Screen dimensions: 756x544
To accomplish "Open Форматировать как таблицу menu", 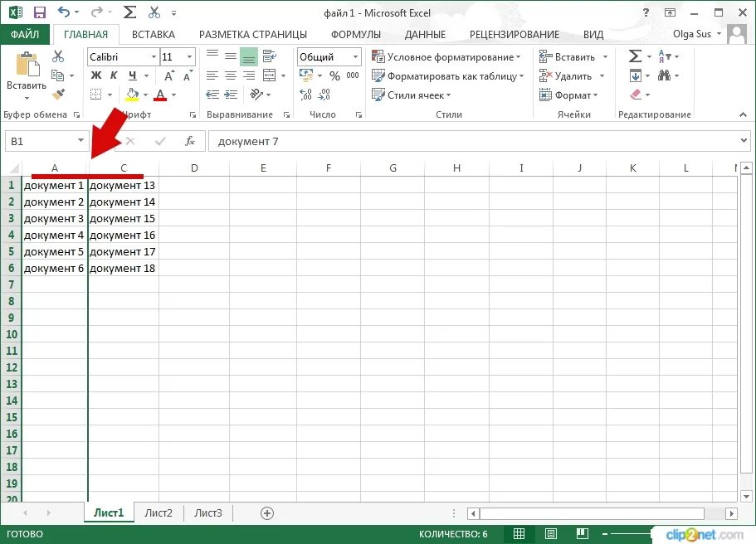I will (448, 76).
